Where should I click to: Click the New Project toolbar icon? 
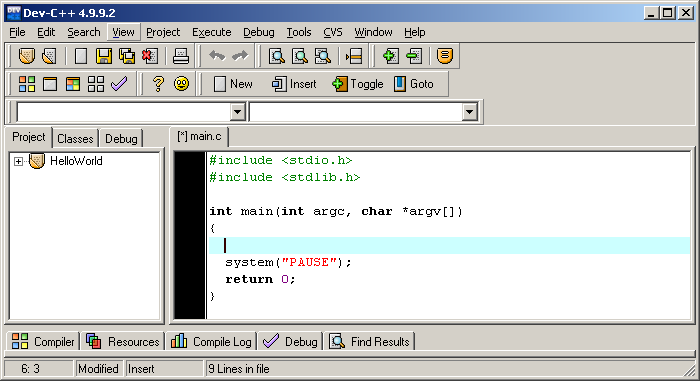pyautogui.click(x=26, y=56)
